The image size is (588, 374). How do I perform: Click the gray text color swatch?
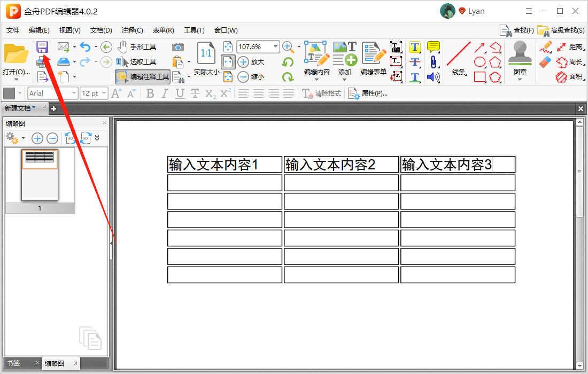pyautogui.click(x=9, y=93)
